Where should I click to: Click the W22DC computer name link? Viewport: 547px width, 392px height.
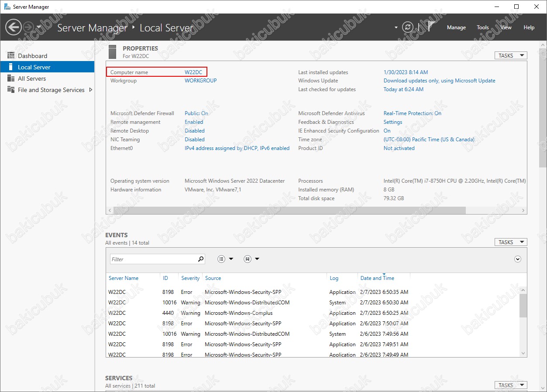(x=193, y=72)
